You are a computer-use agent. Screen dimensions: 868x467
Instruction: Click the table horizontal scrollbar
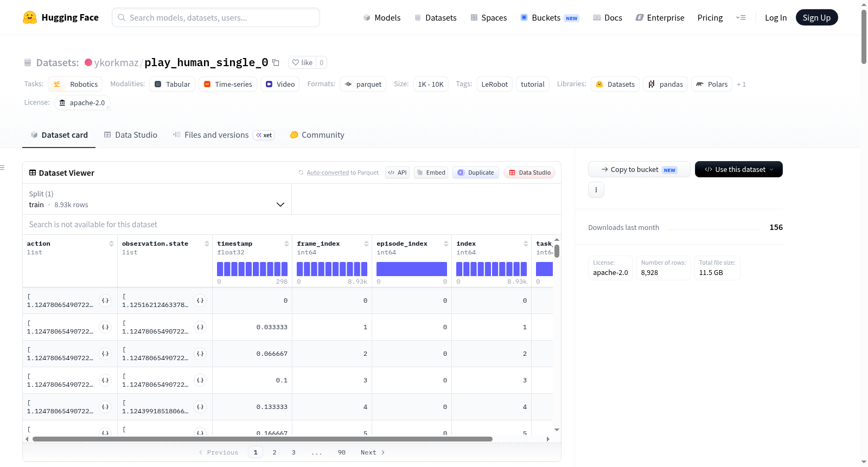[x=263, y=439]
